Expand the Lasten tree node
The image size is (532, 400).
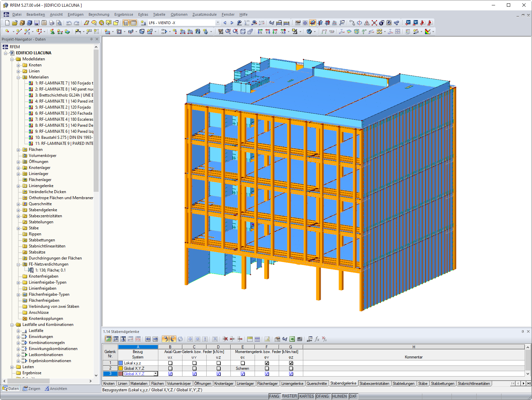12,367
